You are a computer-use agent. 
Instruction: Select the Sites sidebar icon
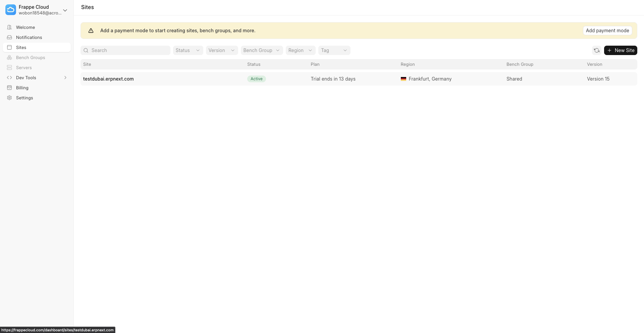click(9, 47)
